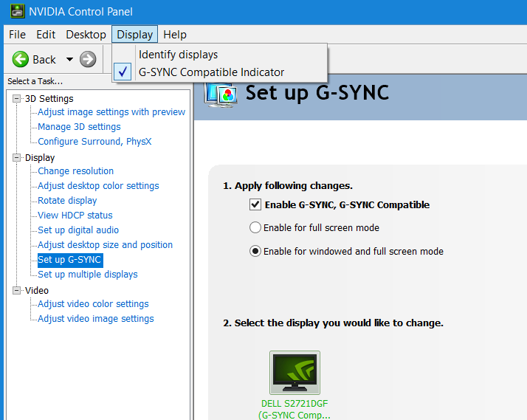The image size is (527, 420).
Task: Select the highlighted Set up G-SYNC item
Action: click(70, 260)
